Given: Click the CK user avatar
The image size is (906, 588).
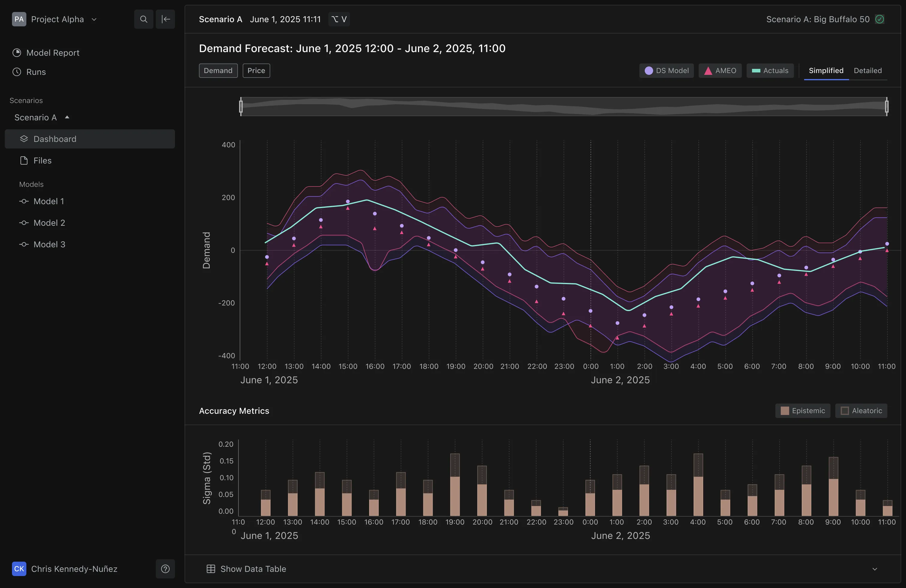Looking at the screenshot, I should (x=19, y=569).
